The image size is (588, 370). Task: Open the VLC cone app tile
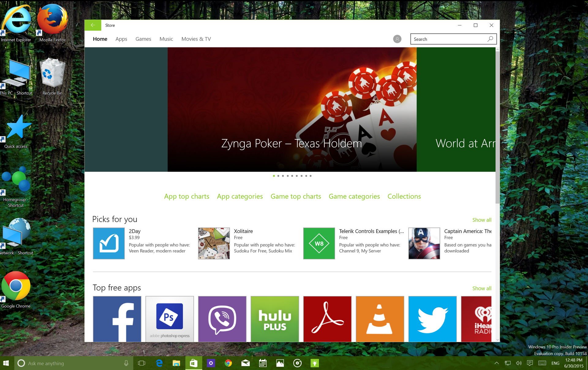point(380,319)
